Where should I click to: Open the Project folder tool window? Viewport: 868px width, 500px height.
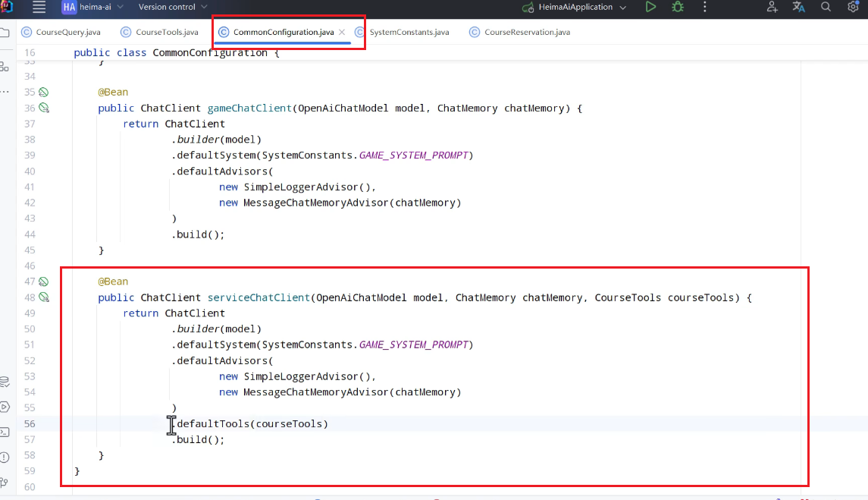[x=5, y=32]
